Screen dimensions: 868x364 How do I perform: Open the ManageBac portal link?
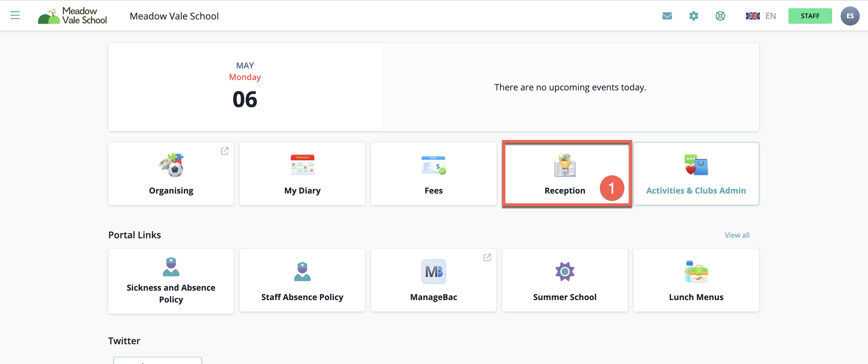pos(433,281)
